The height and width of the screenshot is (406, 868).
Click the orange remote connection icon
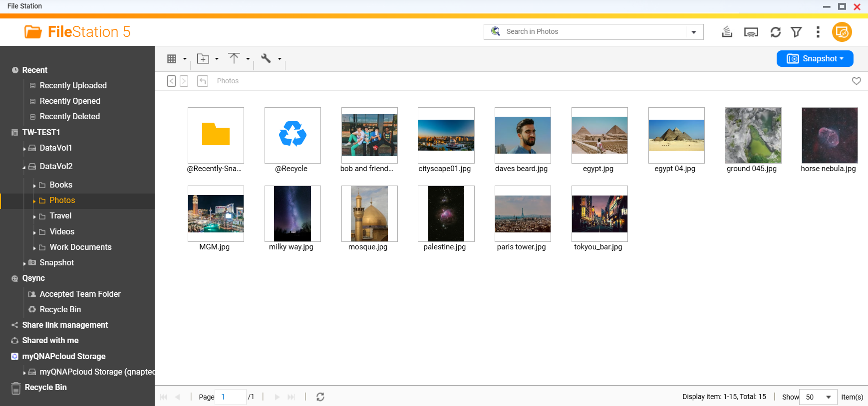coord(842,32)
